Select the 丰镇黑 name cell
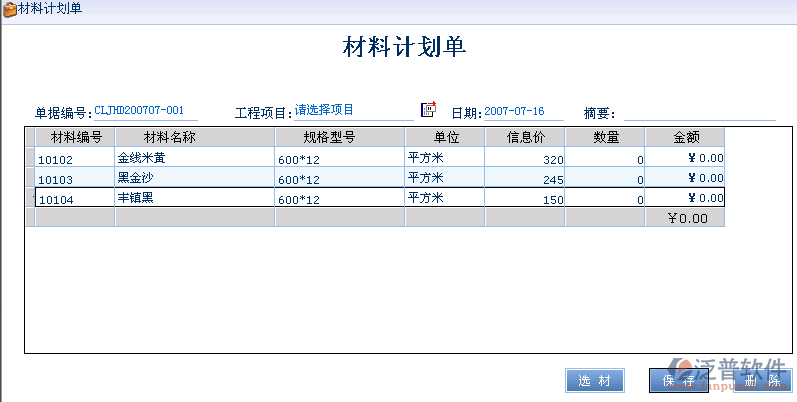 [195, 198]
